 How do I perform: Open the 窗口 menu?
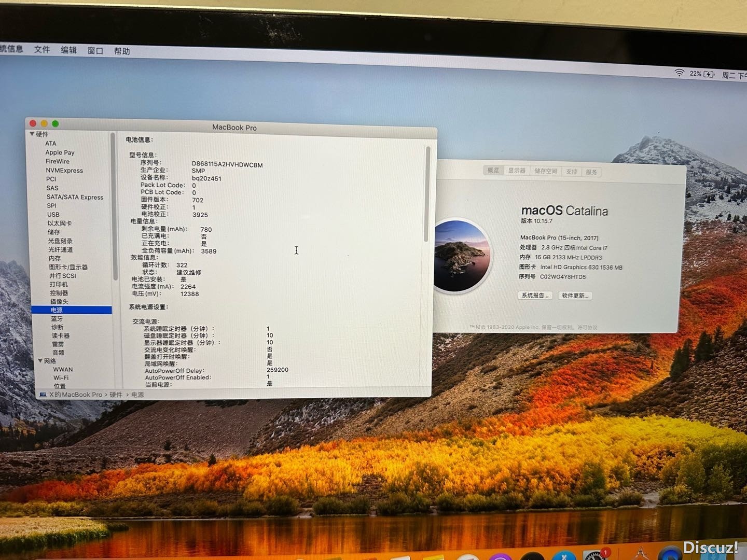pyautogui.click(x=95, y=50)
